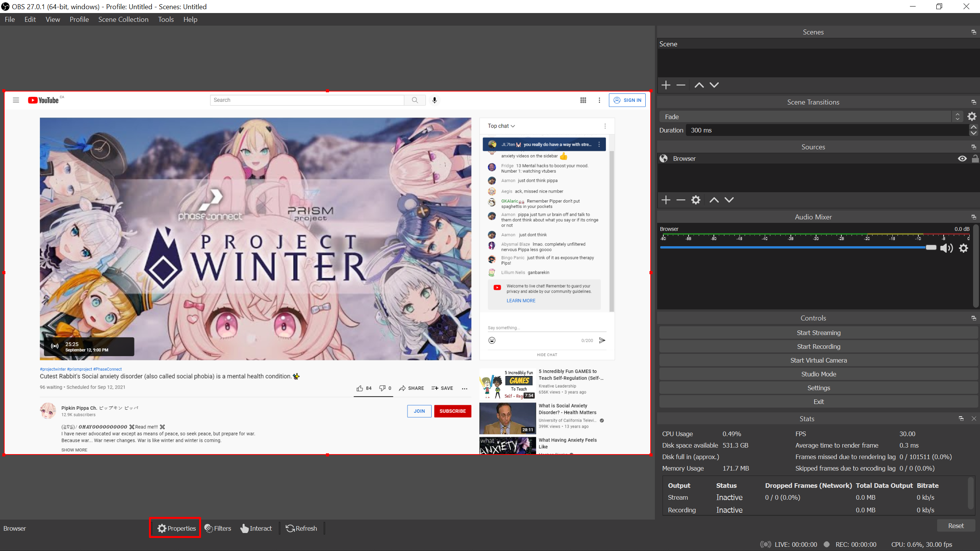Click the send arrow in live chat
Screen dimensions: 980x551
(602, 340)
